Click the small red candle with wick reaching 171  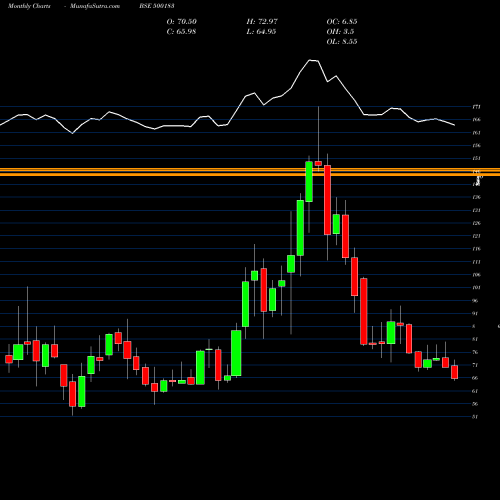(318, 163)
